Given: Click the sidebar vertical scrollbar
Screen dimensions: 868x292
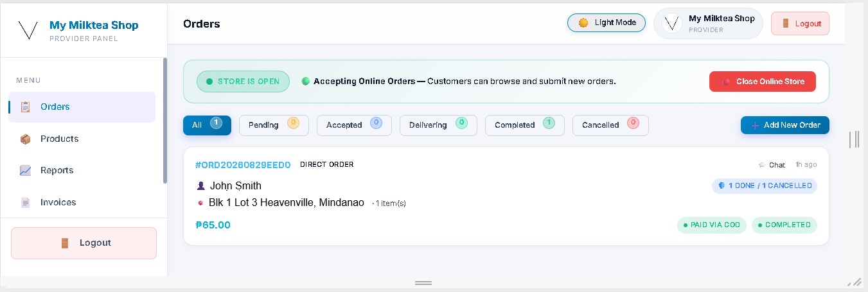Looking at the screenshot, I should click(164, 121).
